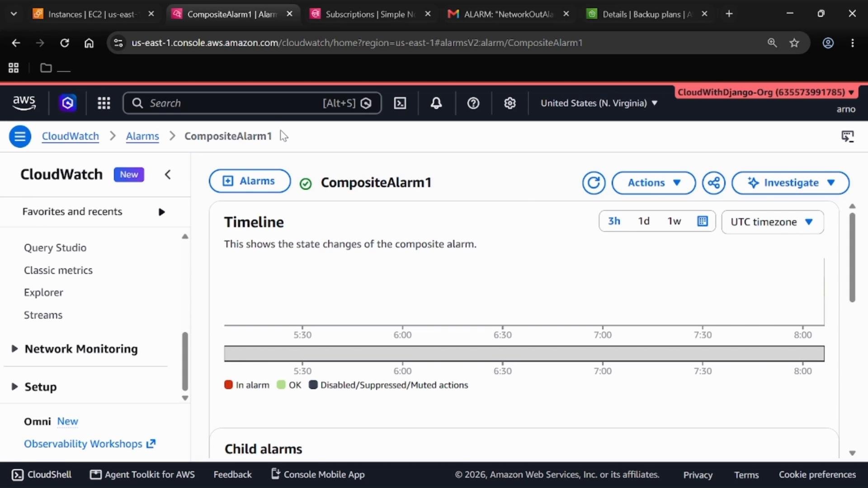
Task: Open the Amazon Q assistant icon
Action: [x=68, y=103]
